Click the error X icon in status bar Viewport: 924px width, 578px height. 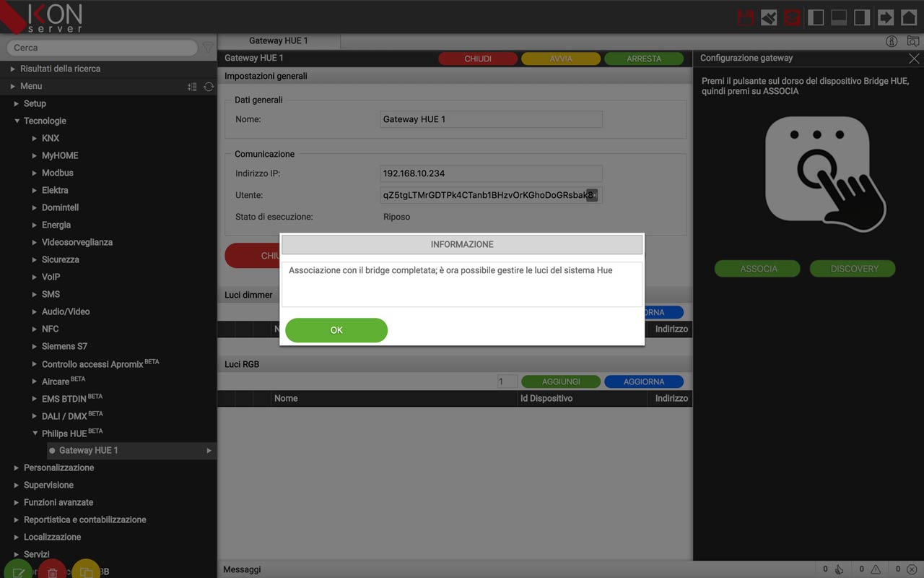pyautogui.click(x=912, y=569)
